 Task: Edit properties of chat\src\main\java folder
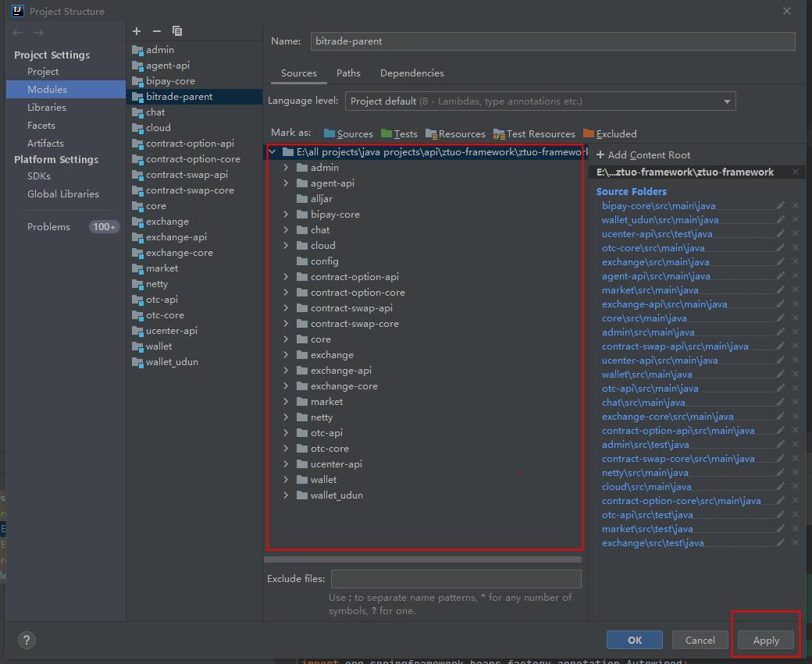[781, 402]
